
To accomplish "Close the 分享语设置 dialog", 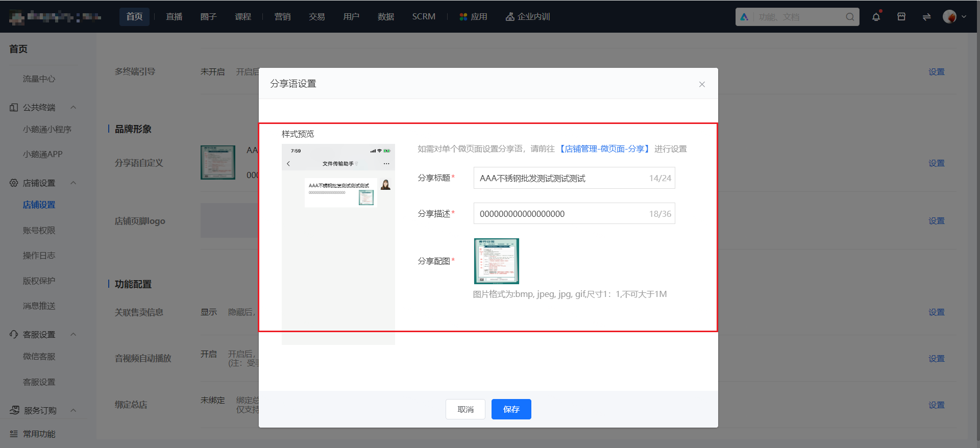I will (702, 84).
